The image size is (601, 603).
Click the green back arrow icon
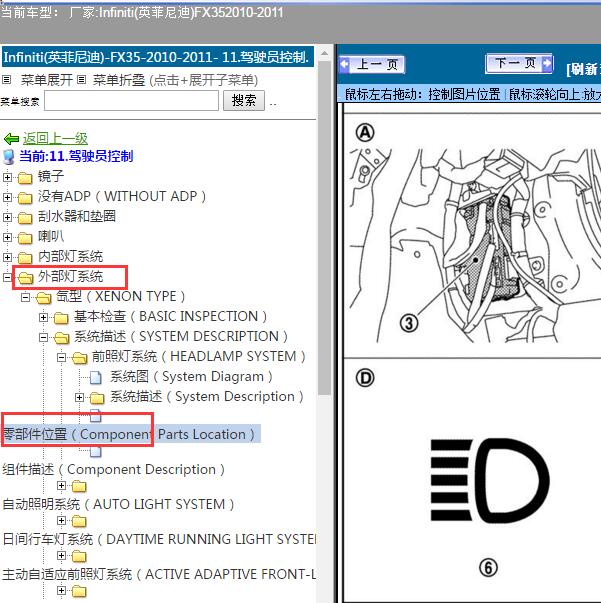[11, 138]
